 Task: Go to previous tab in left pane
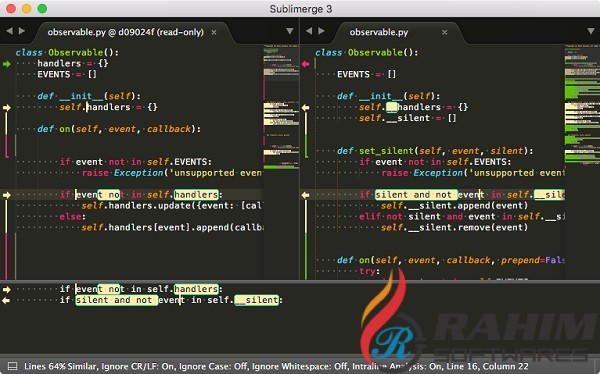click(9, 31)
